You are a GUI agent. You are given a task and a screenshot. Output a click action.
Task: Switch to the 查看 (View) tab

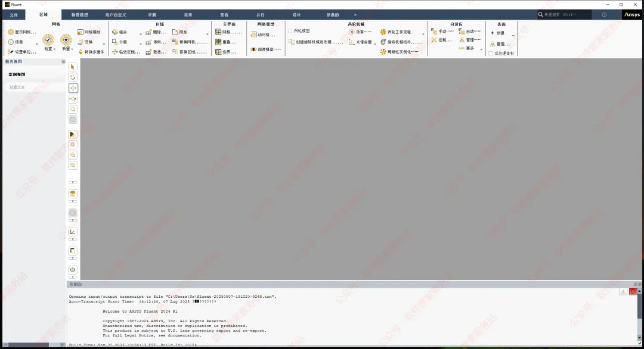(x=224, y=15)
